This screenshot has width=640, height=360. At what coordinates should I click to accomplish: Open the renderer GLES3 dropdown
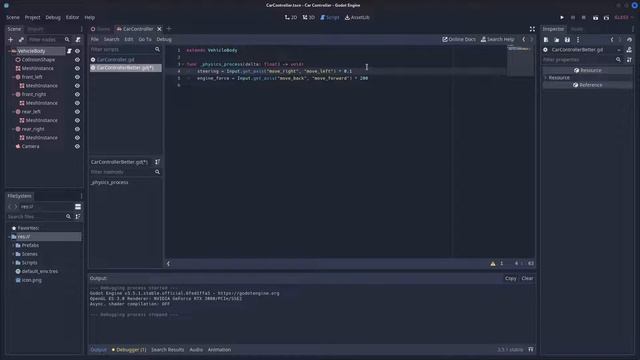point(623,18)
